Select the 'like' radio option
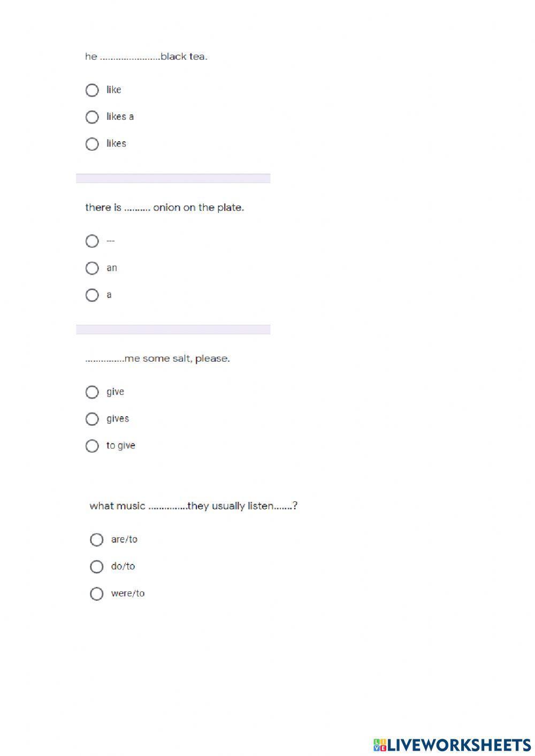This screenshot has width=535, height=756. 92,90
